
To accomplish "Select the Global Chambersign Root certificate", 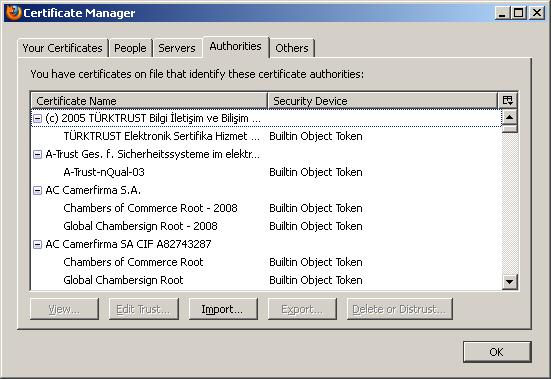I will [x=266, y=280].
